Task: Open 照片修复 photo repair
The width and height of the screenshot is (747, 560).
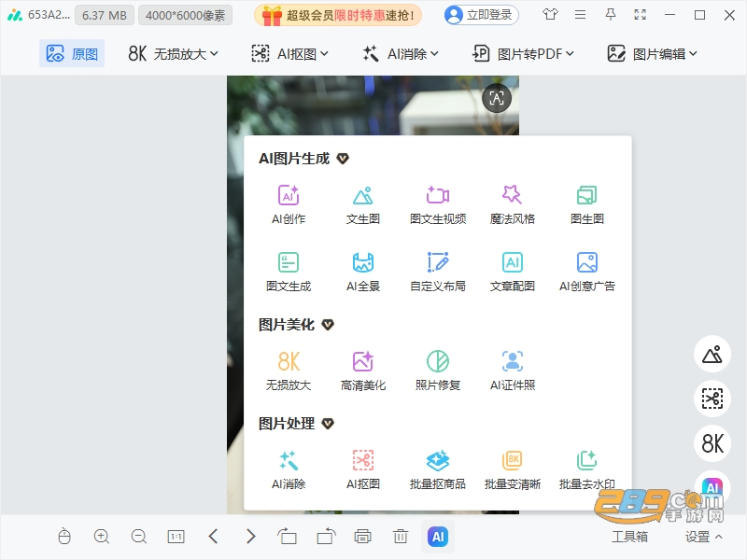Action: 438,371
